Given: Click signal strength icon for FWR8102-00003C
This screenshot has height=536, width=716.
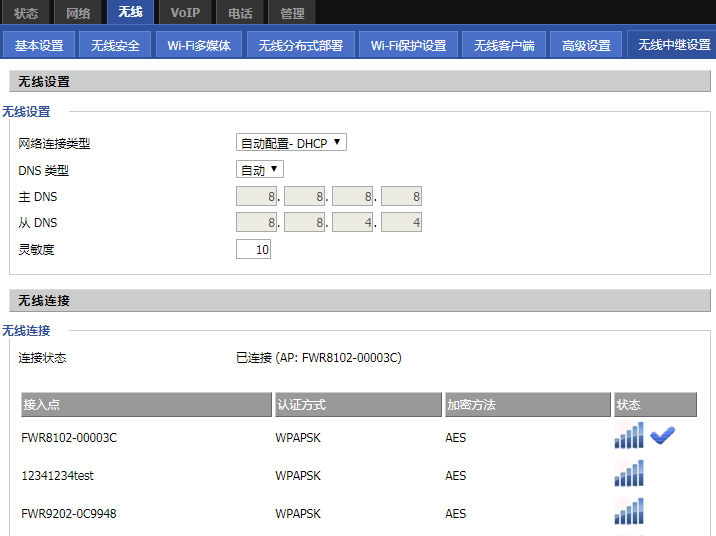Looking at the screenshot, I should [x=629, y=436].
